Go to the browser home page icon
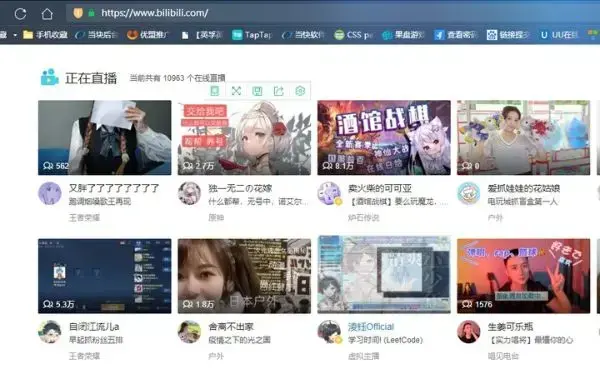 47,14
